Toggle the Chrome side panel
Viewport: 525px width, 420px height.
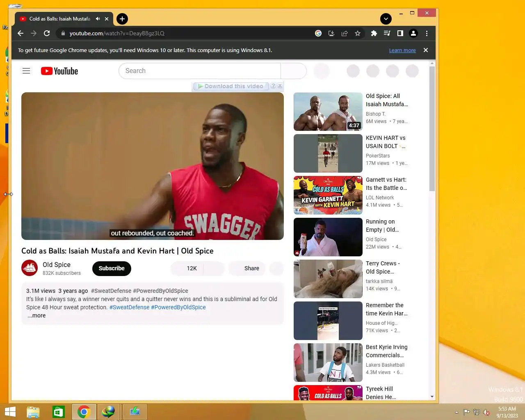click(400, 33)
